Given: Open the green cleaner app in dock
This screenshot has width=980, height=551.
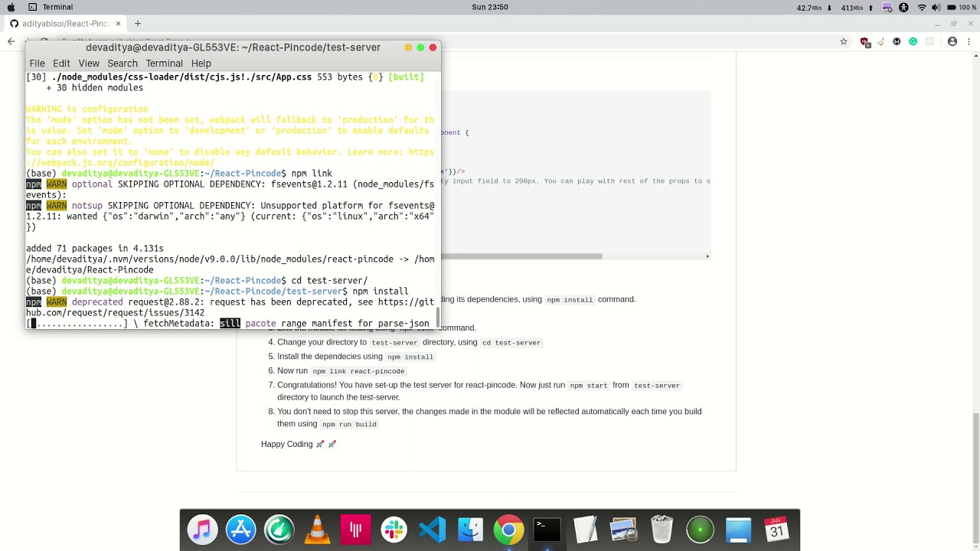Looking at the screenshot, I should 279,530.
